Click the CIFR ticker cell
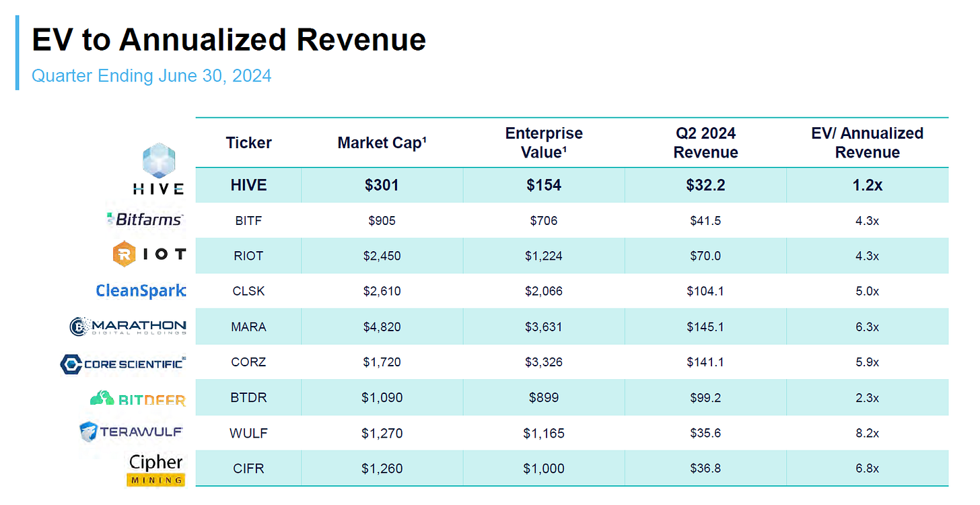Screen dimensions: 980x505 coord(248,469)
